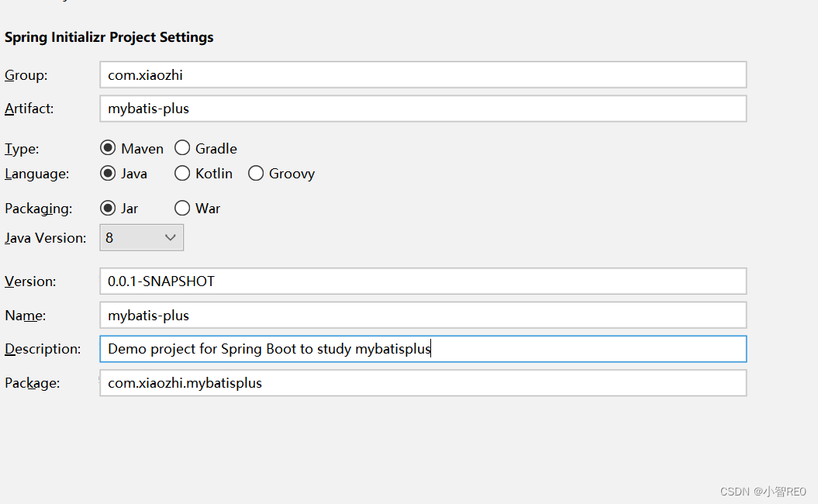Image resolution: width=818 pixels, height=504 pixels.
Task: Click the Artifact field label
Action: tap(29, 109)
